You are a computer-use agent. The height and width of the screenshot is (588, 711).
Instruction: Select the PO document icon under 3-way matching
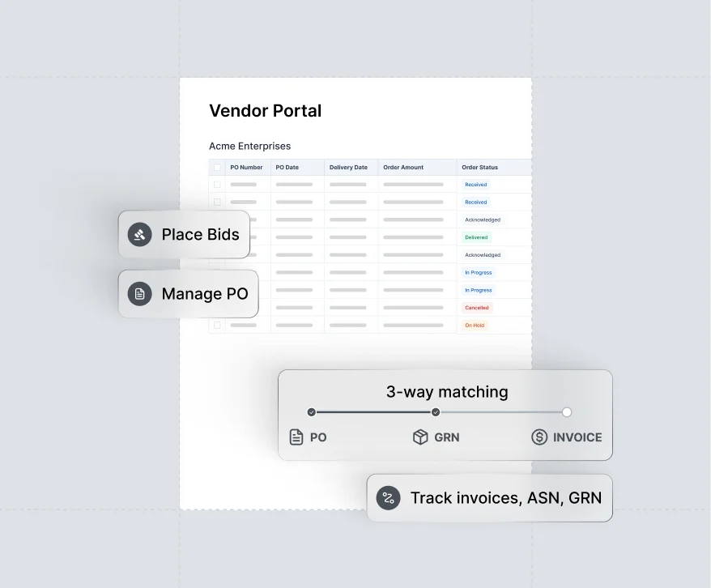coord(296,437)
